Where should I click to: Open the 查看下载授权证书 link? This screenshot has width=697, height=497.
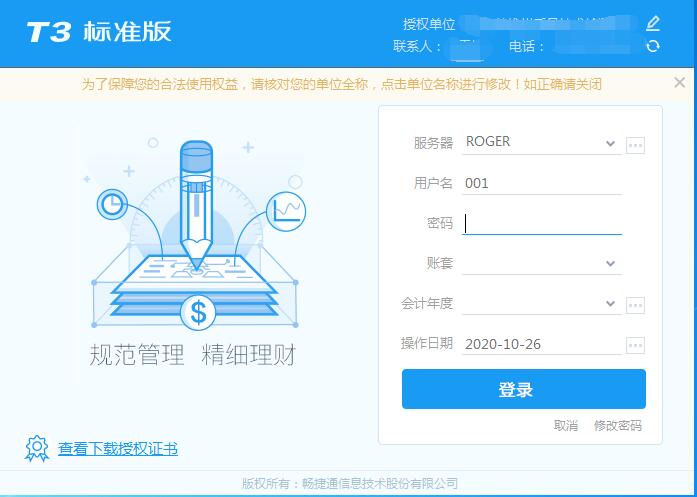click(x=118, y=449)
